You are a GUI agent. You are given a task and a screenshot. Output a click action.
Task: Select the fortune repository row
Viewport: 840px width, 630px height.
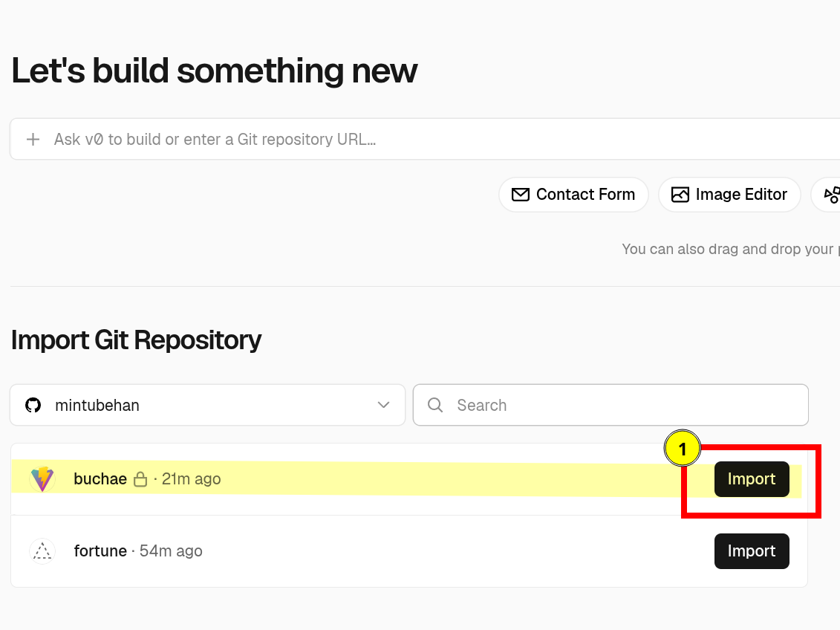pos(408,551)
